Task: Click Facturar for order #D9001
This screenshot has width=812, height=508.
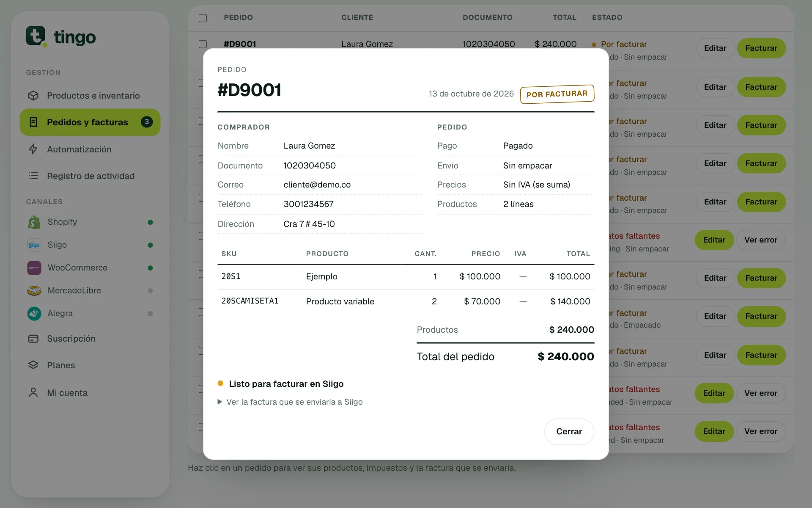Action: pos(761,48)
